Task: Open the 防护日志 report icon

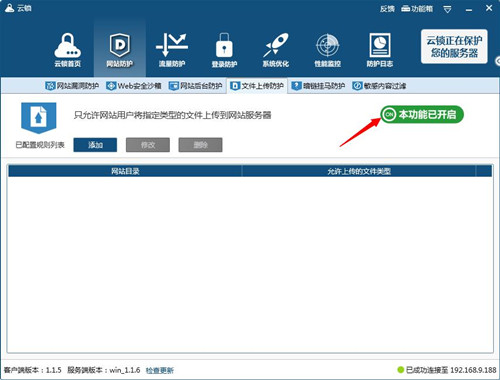Action: pos(380,49)
